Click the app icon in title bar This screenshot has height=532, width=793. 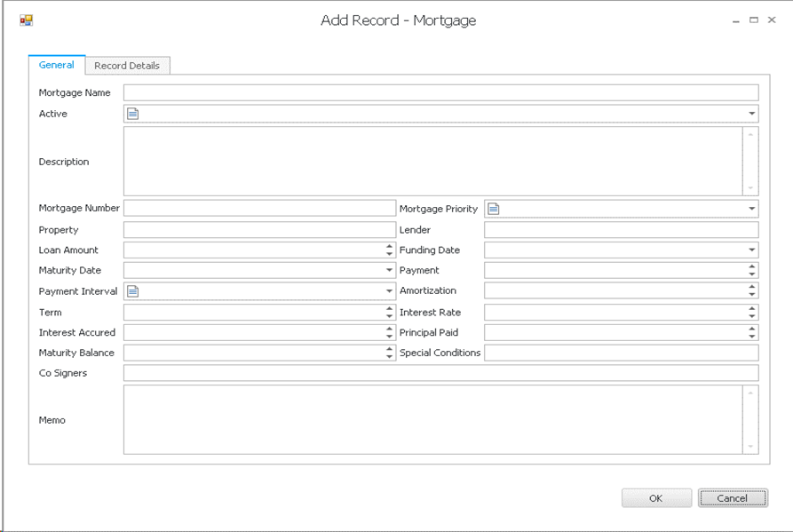point(26,20)
